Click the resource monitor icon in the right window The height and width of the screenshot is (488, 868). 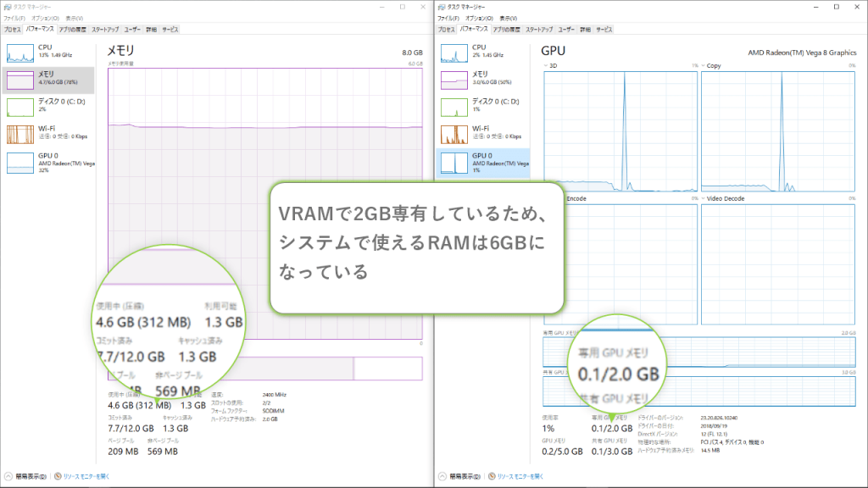tap(491, 476)
